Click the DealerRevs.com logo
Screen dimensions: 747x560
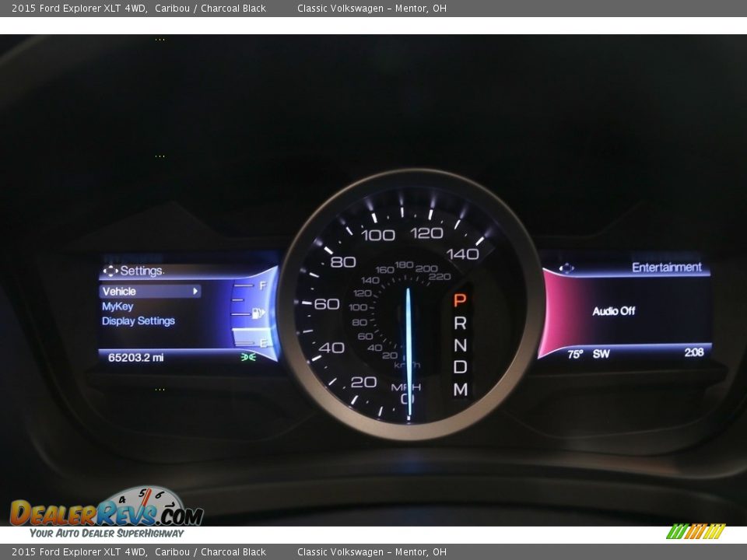pos(106,512)
